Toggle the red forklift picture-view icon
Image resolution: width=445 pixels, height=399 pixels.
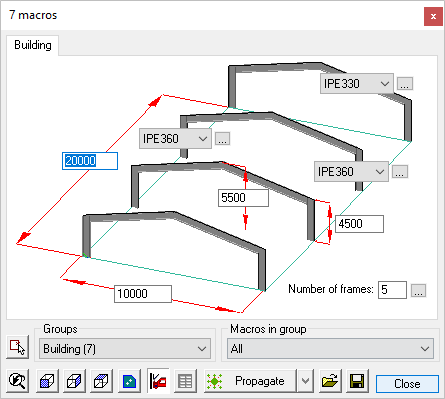coord(158,381)
